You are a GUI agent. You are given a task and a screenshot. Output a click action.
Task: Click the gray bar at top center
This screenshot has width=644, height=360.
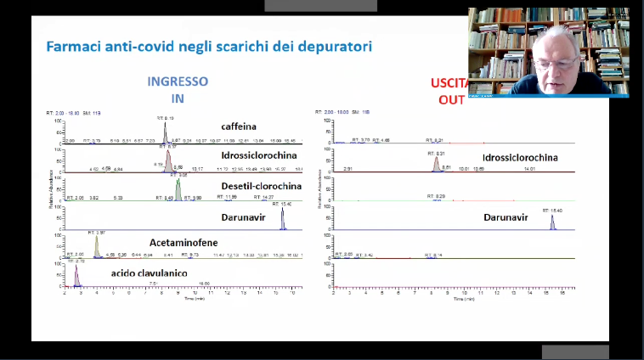pyautogui.click(x=320, y=6)
